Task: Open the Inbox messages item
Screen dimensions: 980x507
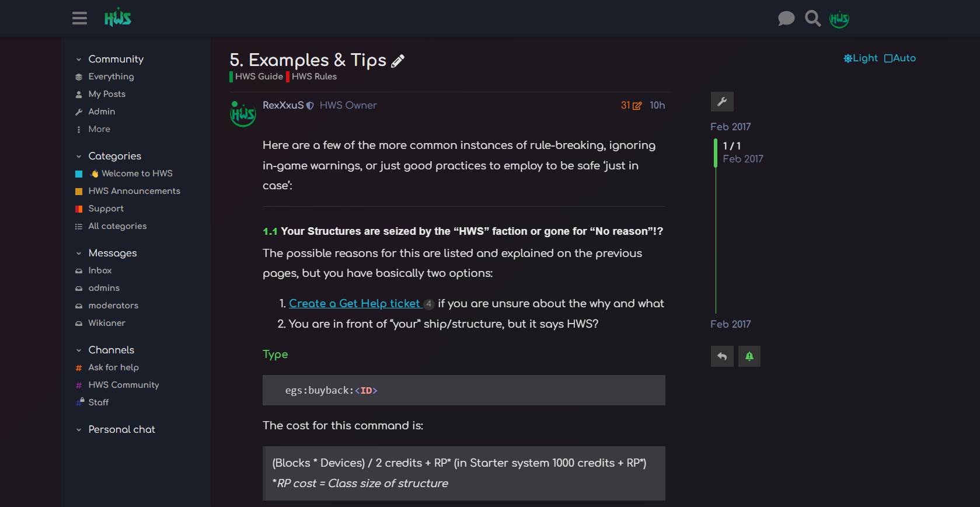Action: 100,270
